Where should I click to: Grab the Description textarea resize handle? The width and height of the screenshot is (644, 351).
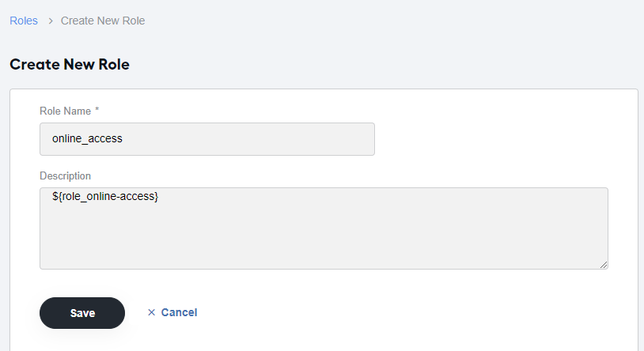tap(604, 265)
